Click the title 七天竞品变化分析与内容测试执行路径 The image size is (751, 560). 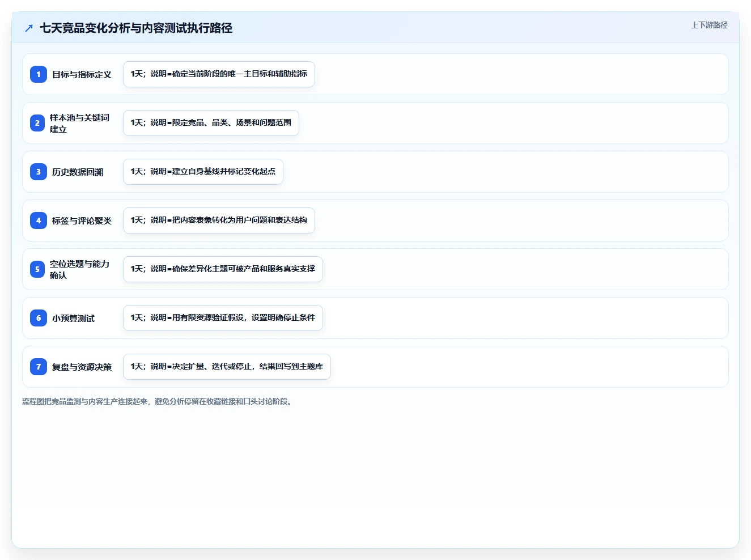point(136,28)
